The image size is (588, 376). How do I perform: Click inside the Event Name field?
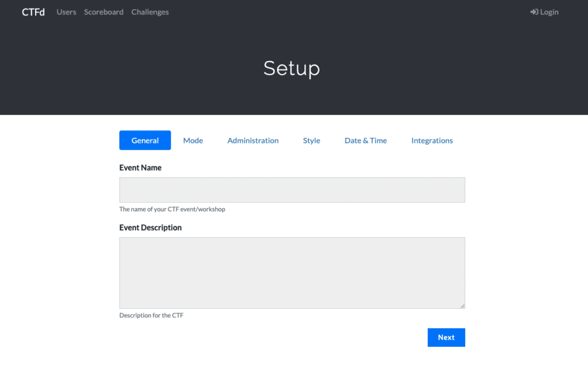[292, 189]
